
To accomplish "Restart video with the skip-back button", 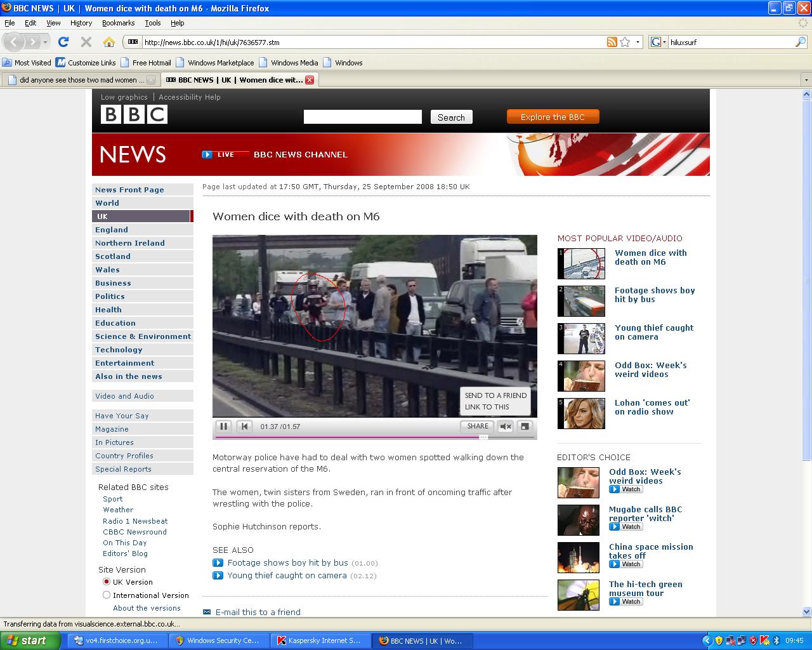I will tap(244, 427).
